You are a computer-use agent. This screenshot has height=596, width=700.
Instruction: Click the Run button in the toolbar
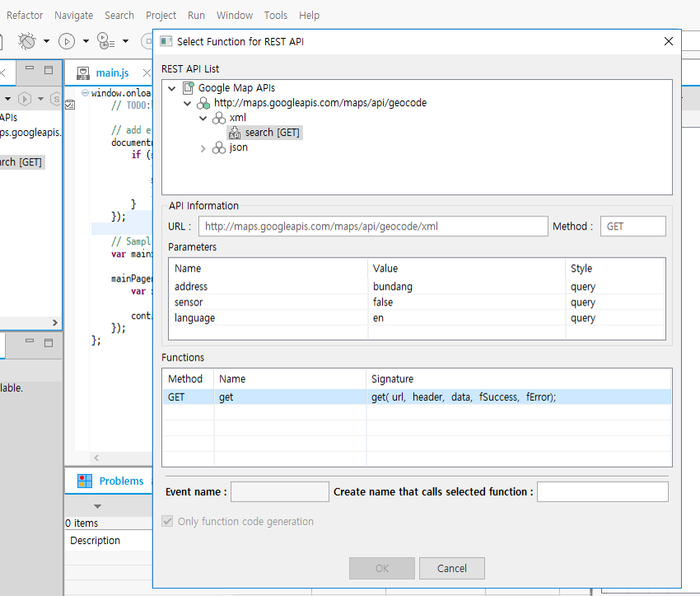pos(67,41)
